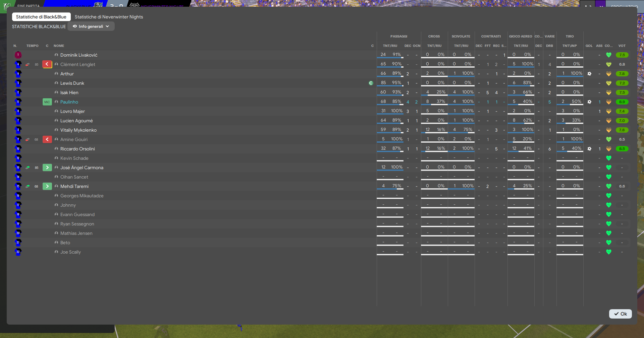Viewport: 644px width, 338px height.
Task: Click Lewis Dunk's captain badge icon
Action: coord(371,83)
